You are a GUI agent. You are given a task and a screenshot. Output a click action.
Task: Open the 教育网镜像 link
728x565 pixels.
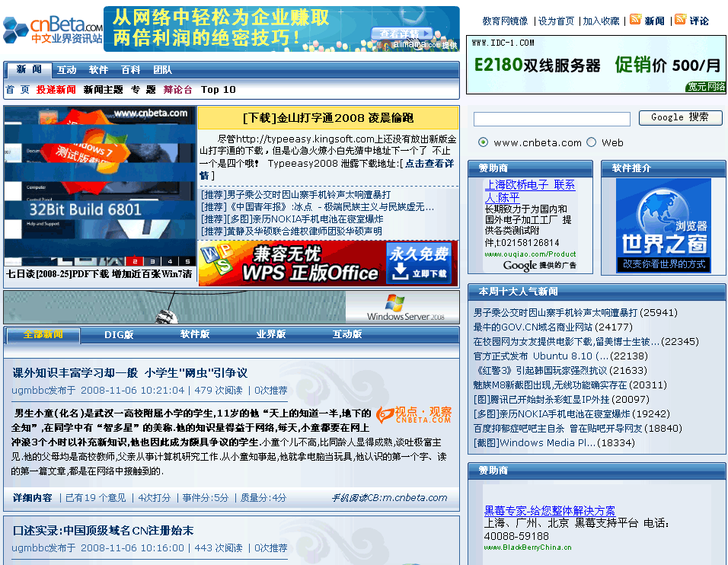505,21
